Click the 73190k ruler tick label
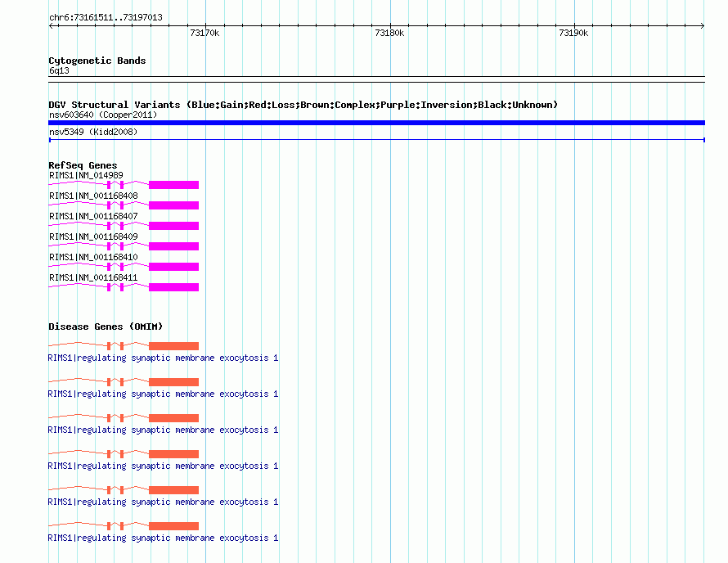The height and width of the screenshot is (563, 728). coord(574,33)
